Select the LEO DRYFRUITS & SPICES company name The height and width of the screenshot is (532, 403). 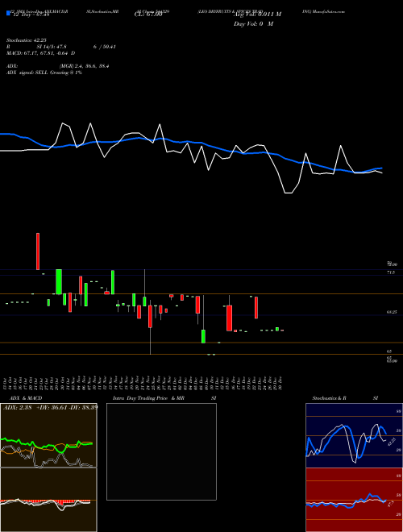[x=230, y=11]
